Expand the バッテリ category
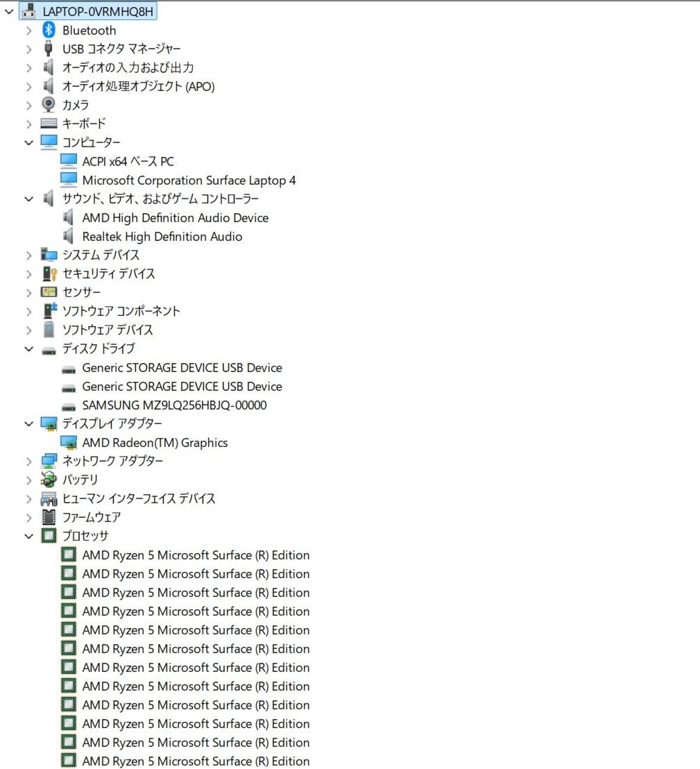 click(x=28, y=480)
